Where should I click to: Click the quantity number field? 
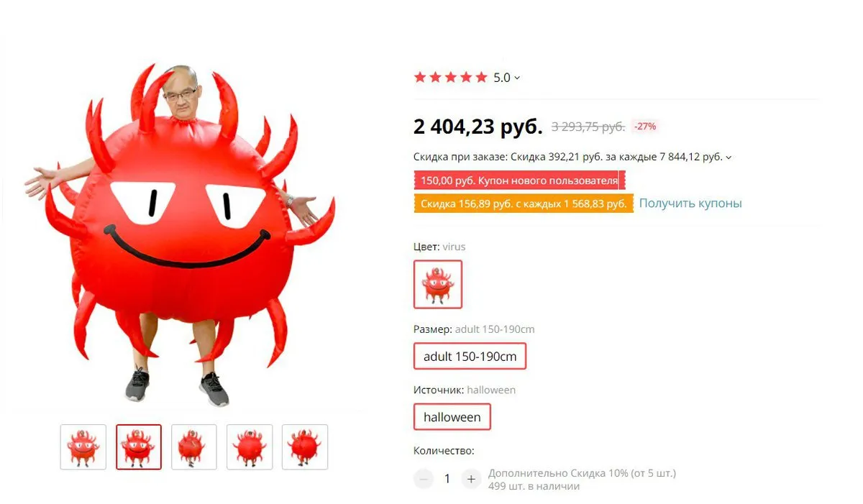(447, 479)
